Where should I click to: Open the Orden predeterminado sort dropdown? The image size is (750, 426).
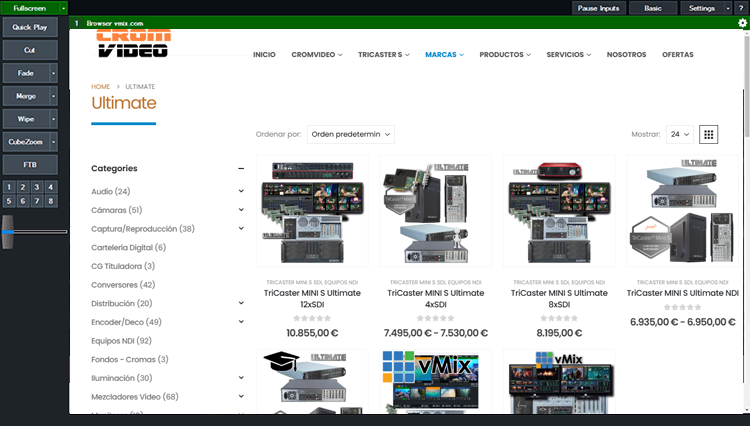[351, 134]
